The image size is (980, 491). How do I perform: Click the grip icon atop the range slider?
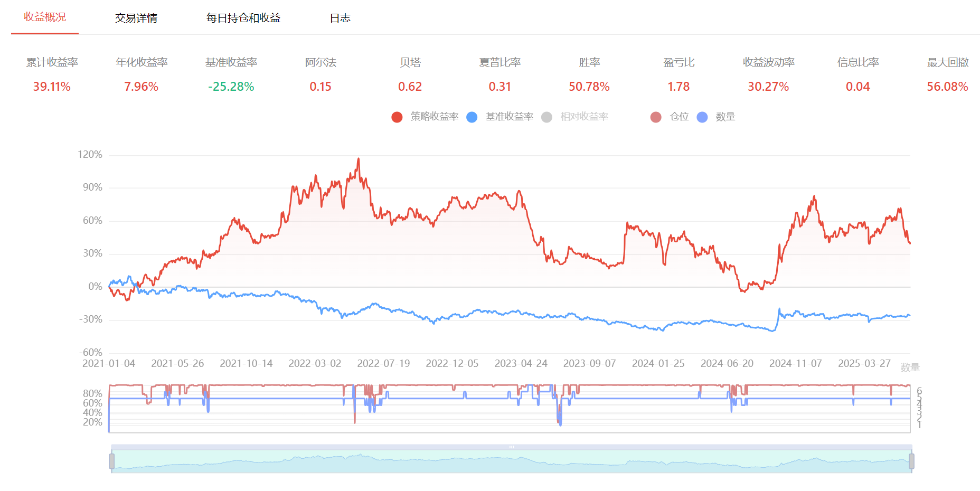511,447
